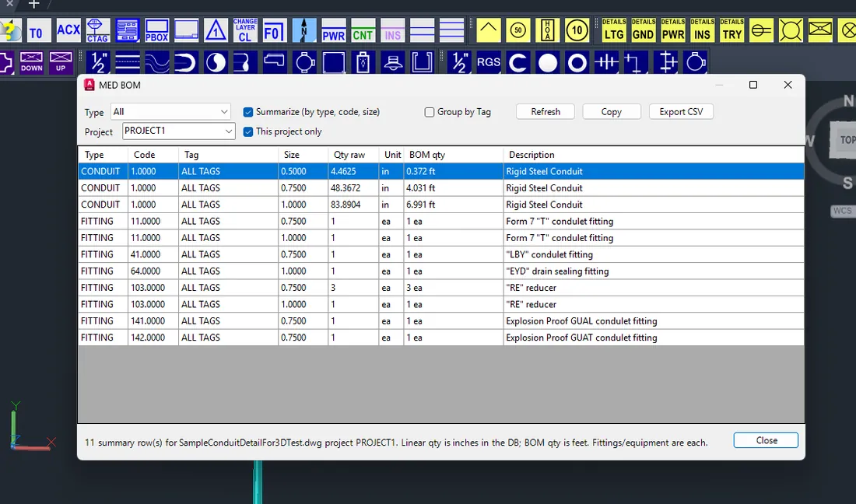Select the row with Qty raw 83.8904

coord(441,205)
